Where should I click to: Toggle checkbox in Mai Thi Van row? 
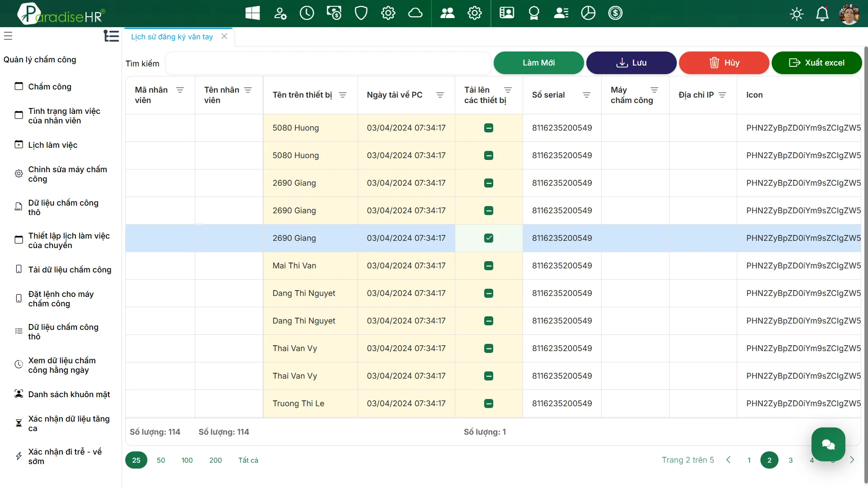[489, 266]
